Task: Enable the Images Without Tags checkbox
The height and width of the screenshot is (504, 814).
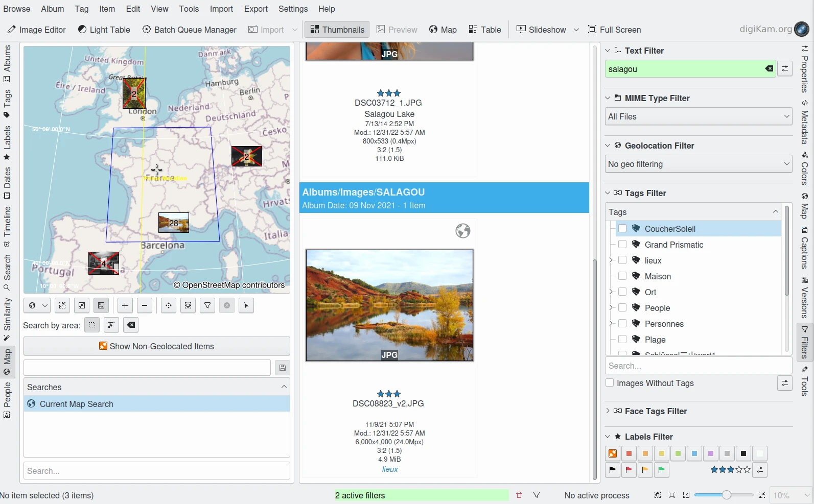Action: click(610, 383)
